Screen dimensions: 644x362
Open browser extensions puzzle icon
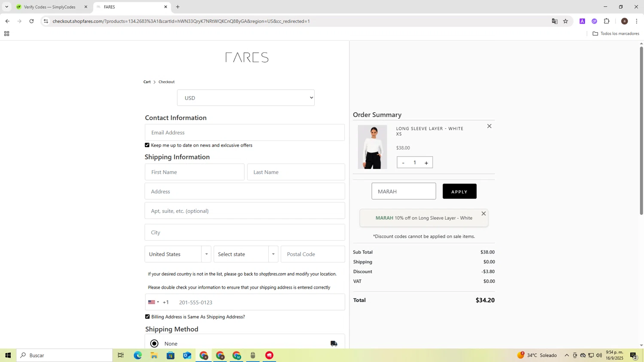coord(607,21)
